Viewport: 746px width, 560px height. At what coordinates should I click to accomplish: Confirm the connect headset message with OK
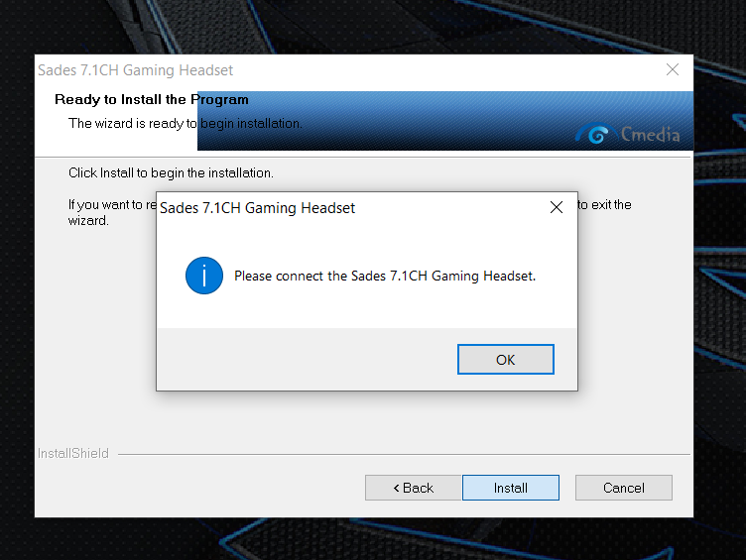click(x=506, y=360)
